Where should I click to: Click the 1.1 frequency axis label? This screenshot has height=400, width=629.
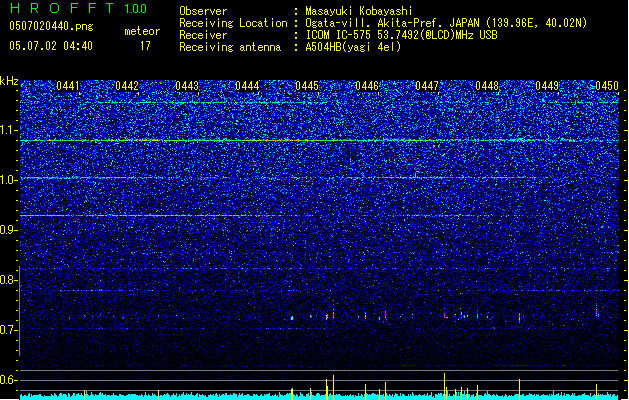pos(9,130)
